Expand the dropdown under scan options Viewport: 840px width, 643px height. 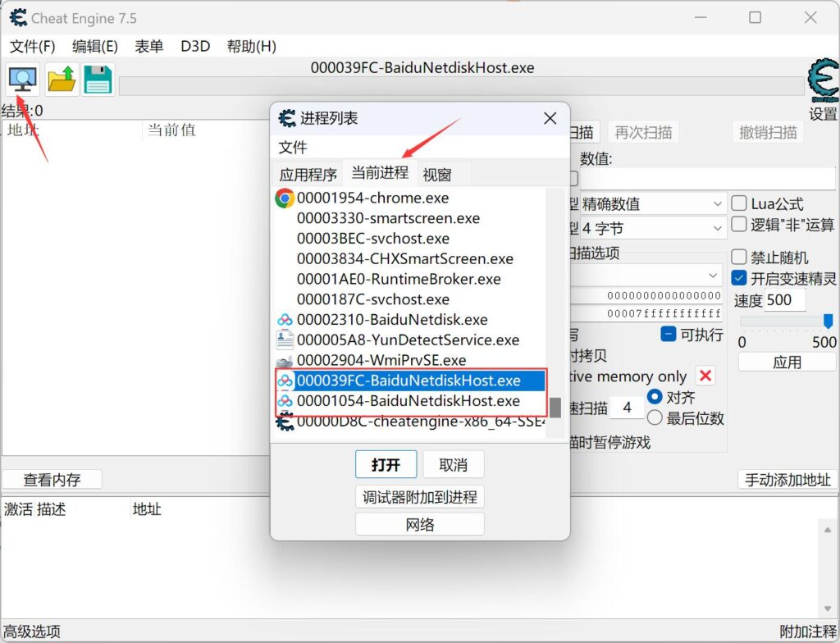pos(646,276)
